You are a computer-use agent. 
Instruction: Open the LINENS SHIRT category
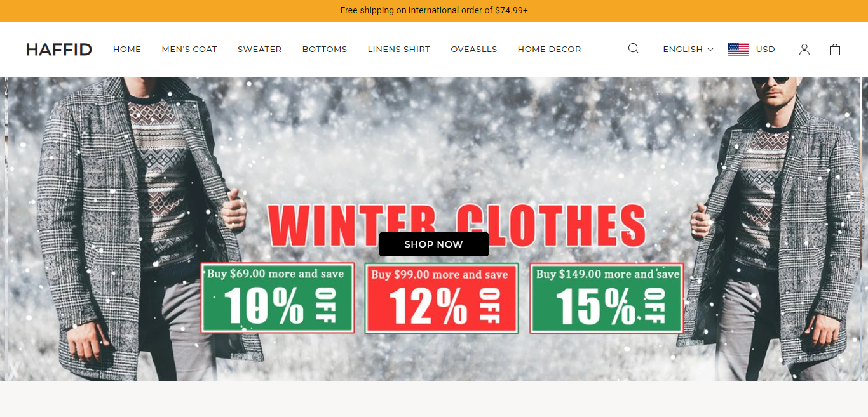click(398, 49)
